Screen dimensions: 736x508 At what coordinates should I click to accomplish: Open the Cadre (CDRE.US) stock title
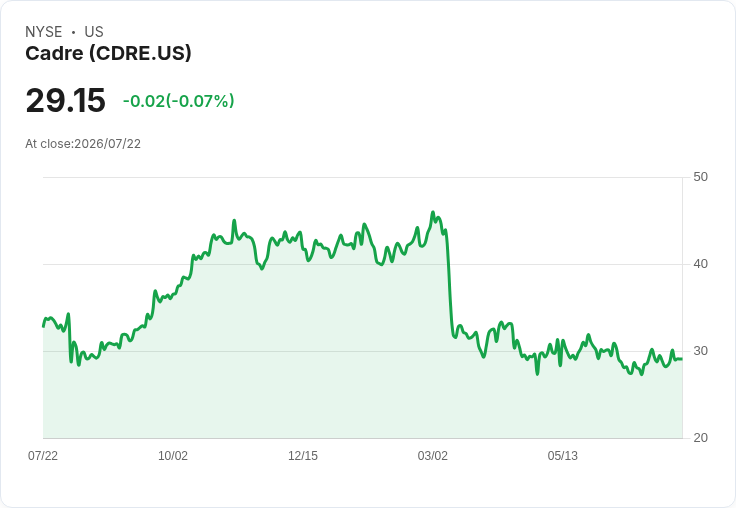(108, 53)
